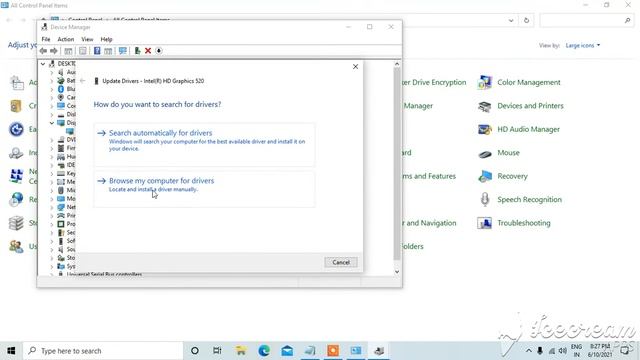Open the Help menu in Device Manager
The height and width of the screenshot is (360, 640).
pyautogui.click(x=107, y=39)
